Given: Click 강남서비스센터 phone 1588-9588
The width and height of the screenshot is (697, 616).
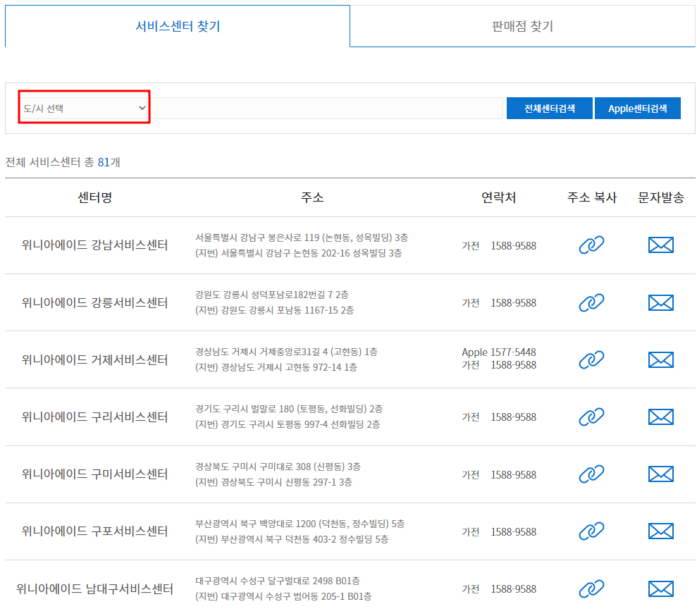Looking at the screenshot, I should point(514,246).
